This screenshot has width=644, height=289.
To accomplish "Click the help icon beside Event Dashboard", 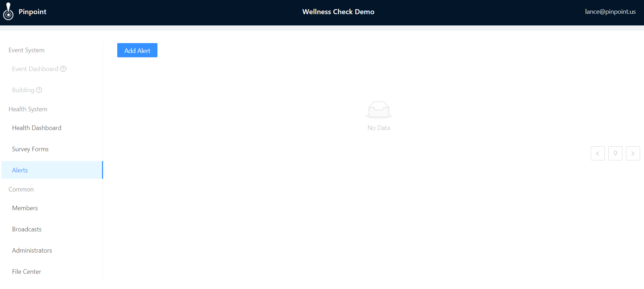I will (x=63, y=69).
